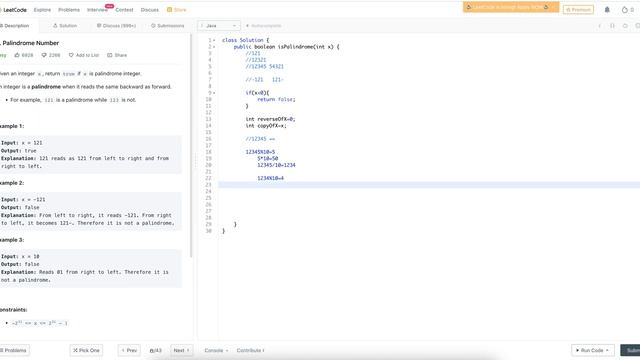
Task: Click the code text 'return false;'
Action: point(276,100)
